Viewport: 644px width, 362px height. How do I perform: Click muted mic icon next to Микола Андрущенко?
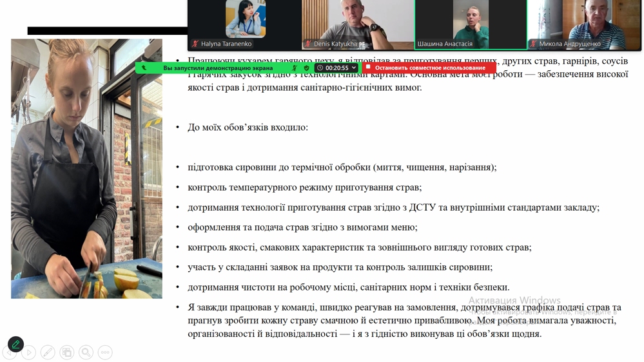[x=534, y=44]
